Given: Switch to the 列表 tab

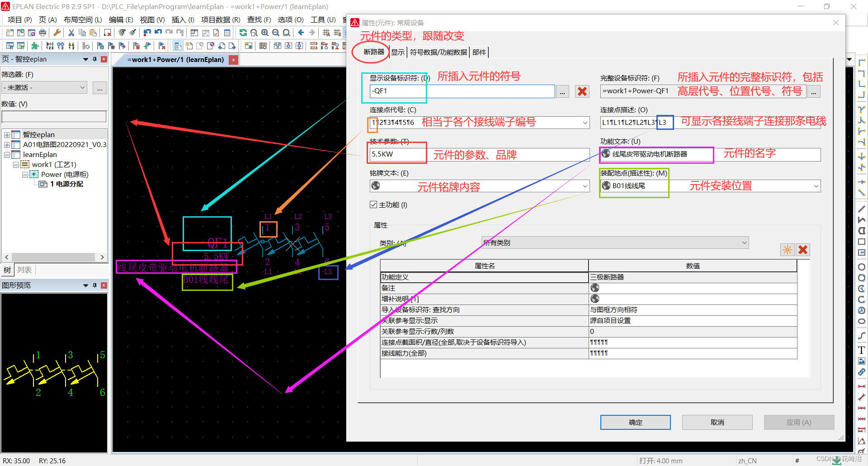Looking at the screenshot, I should coord(24,270).
